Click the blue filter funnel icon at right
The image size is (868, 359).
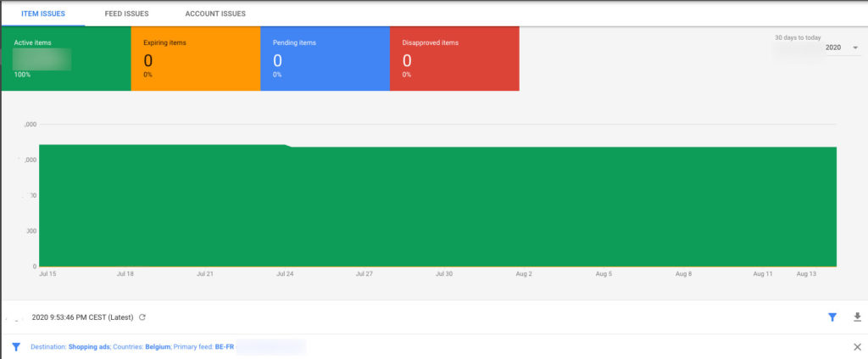832,317
